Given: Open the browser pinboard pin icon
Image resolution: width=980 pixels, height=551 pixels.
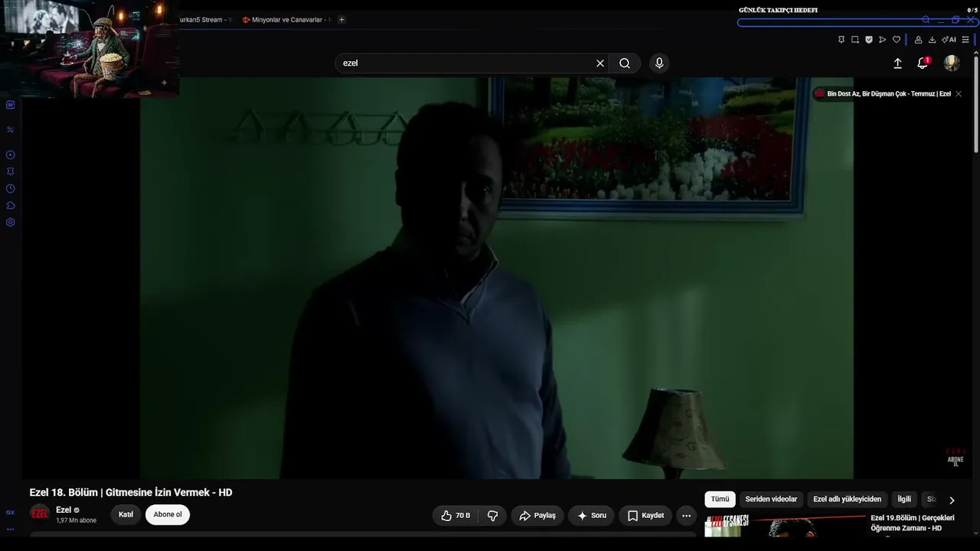Looking at the screenshot, I should pyautogui.click(x=841, y=40).
